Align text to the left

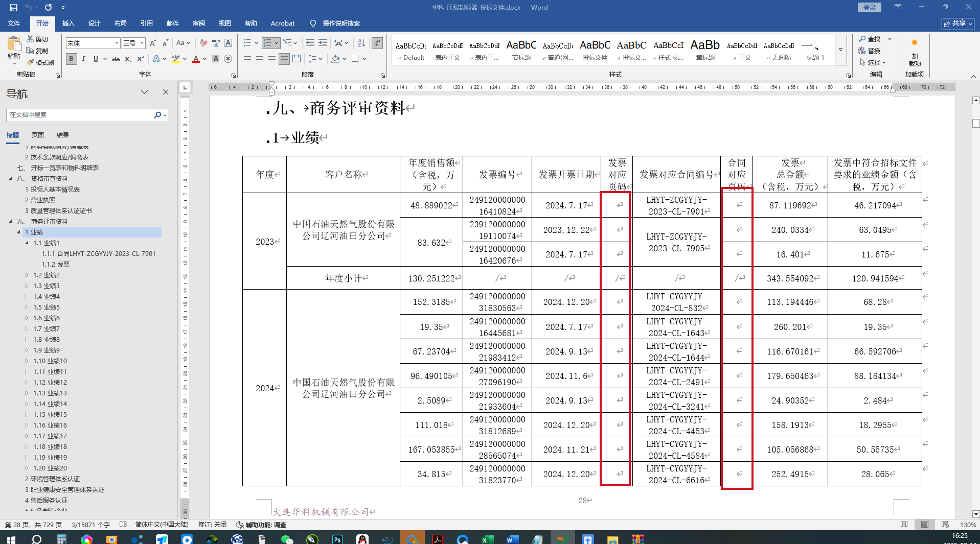coord(247,59)
